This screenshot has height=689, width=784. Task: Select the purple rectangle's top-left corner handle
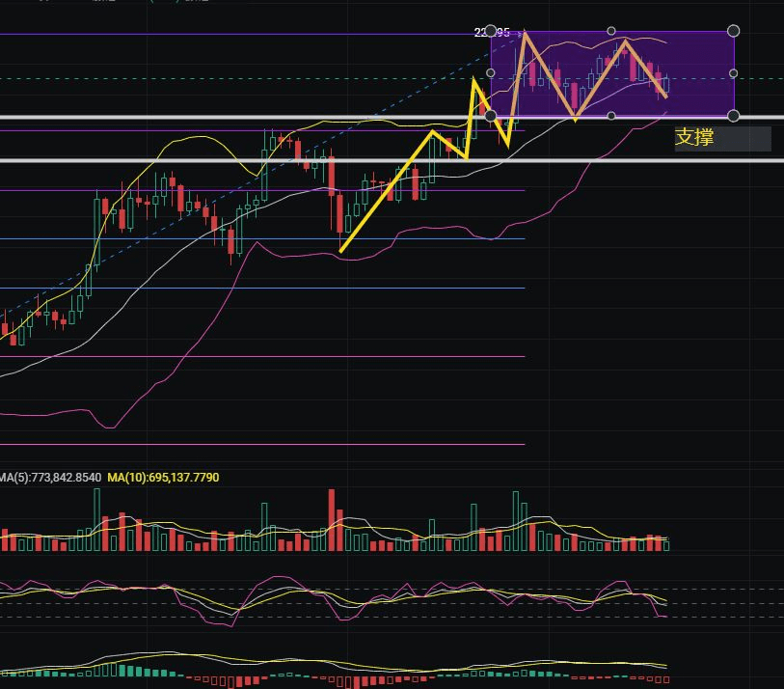pos(491,31)
